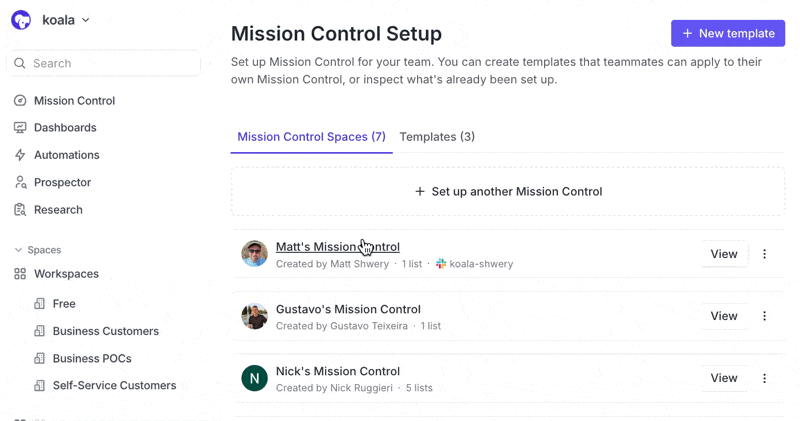Click Set up another Mission Control

point(508,191)
